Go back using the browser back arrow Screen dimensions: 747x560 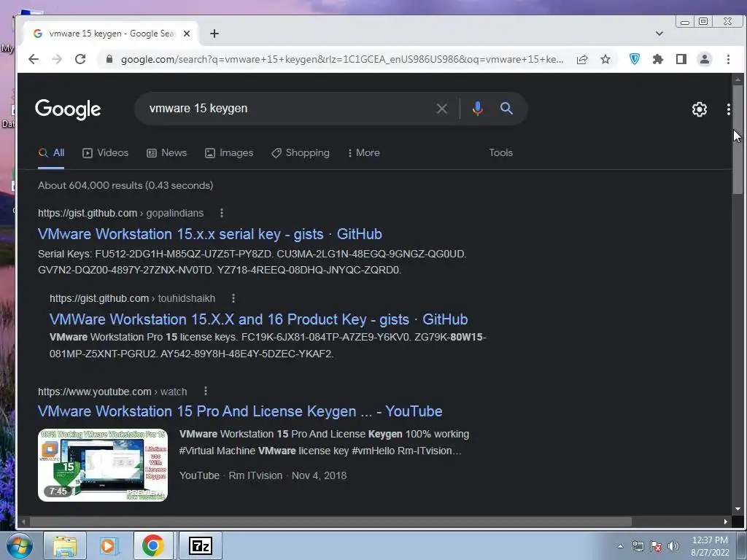pyautogui.click(x=34, y=59)
